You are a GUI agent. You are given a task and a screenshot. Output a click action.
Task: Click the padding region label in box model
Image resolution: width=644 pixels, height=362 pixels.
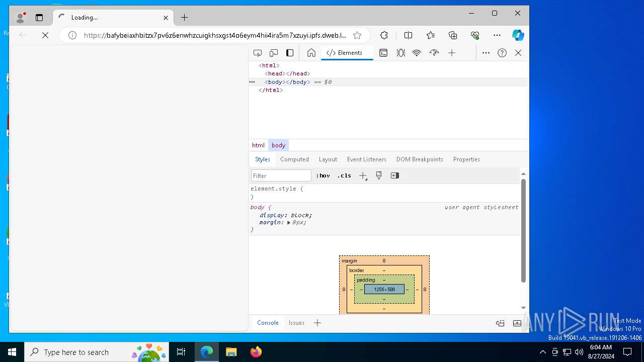(x=366, y=280)
